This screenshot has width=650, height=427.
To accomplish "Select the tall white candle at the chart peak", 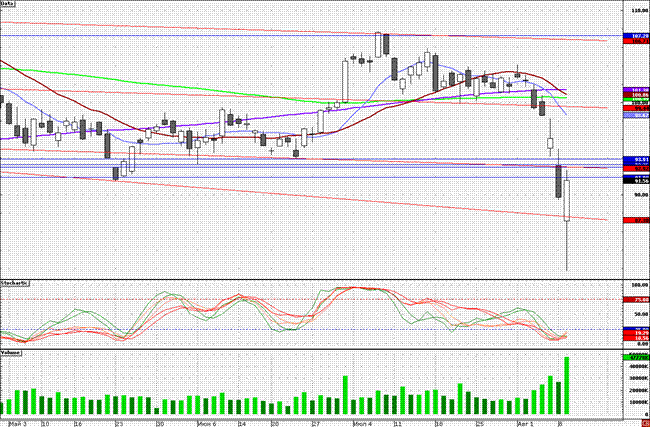I will pos(378,45).
